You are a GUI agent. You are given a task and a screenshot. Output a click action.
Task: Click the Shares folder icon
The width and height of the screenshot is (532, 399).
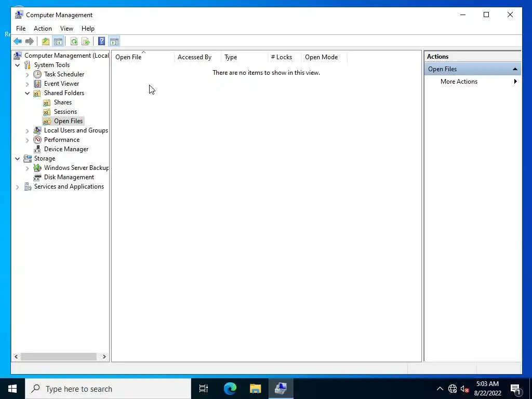47,102
